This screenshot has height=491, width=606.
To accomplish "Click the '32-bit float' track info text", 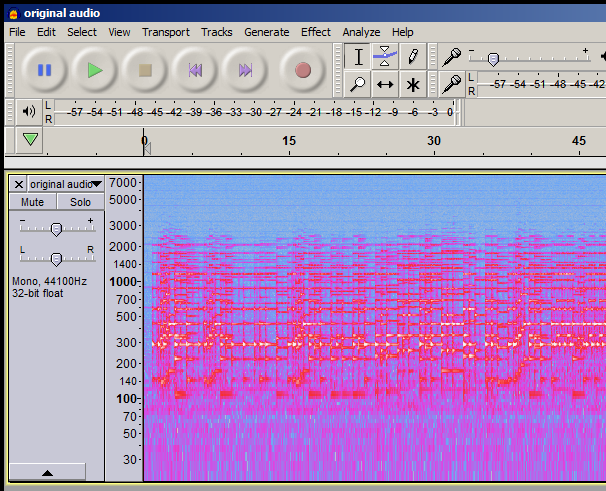I will (x=37, y=293).
